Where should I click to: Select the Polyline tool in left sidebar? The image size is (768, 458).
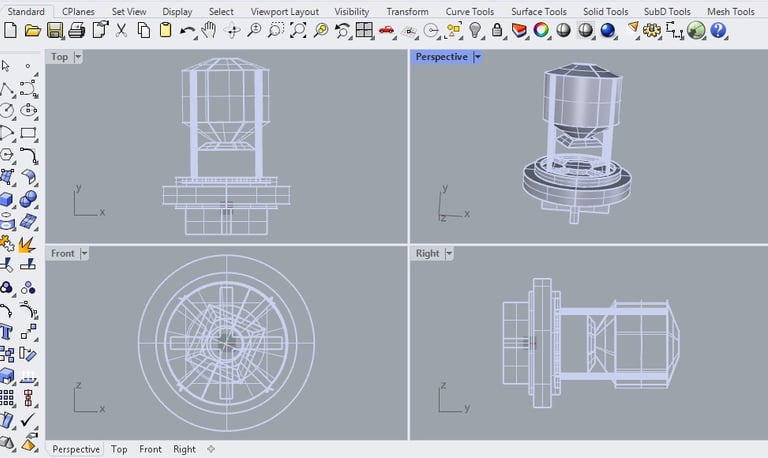point(7,89)
